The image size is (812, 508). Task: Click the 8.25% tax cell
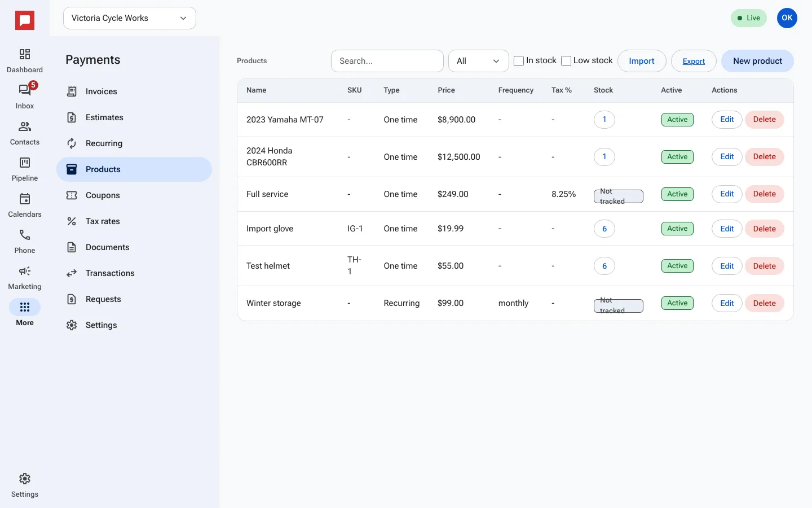click(x=563, y=194)
